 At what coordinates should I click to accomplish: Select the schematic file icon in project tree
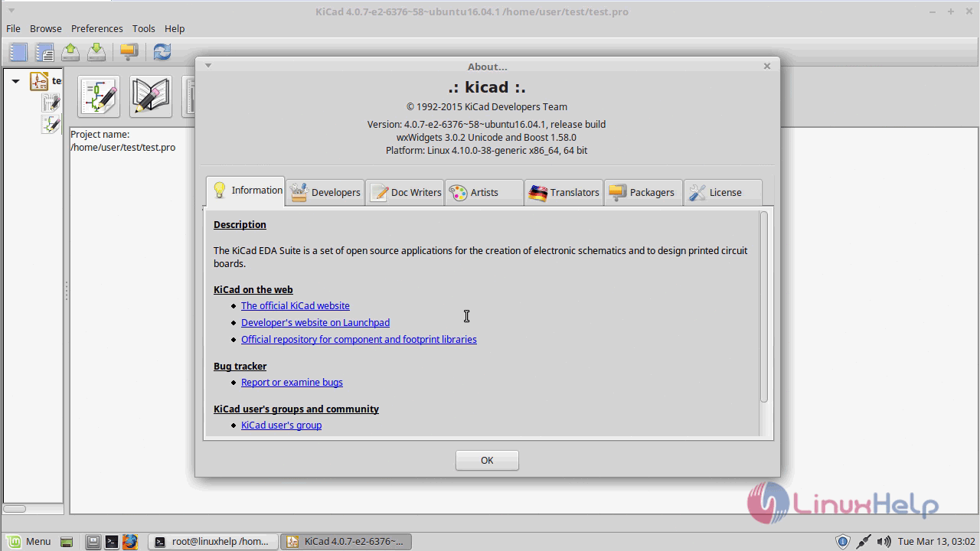coord(51,124)
